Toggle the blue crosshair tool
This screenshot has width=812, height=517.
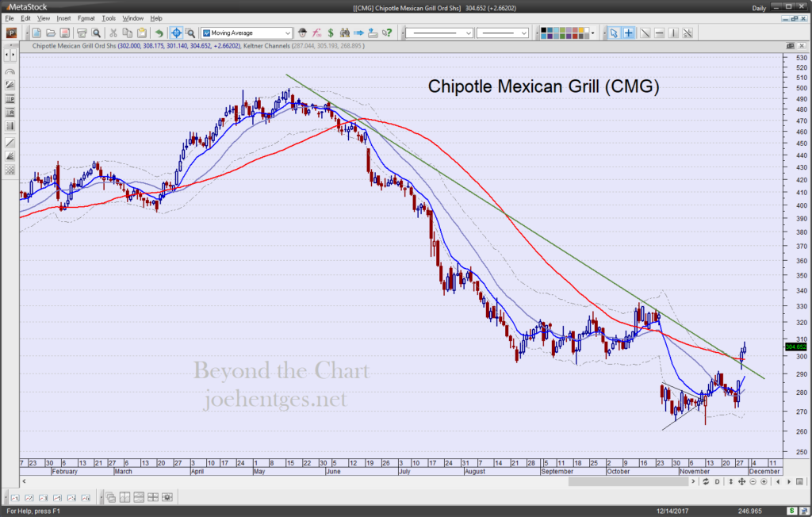[176, 33]
